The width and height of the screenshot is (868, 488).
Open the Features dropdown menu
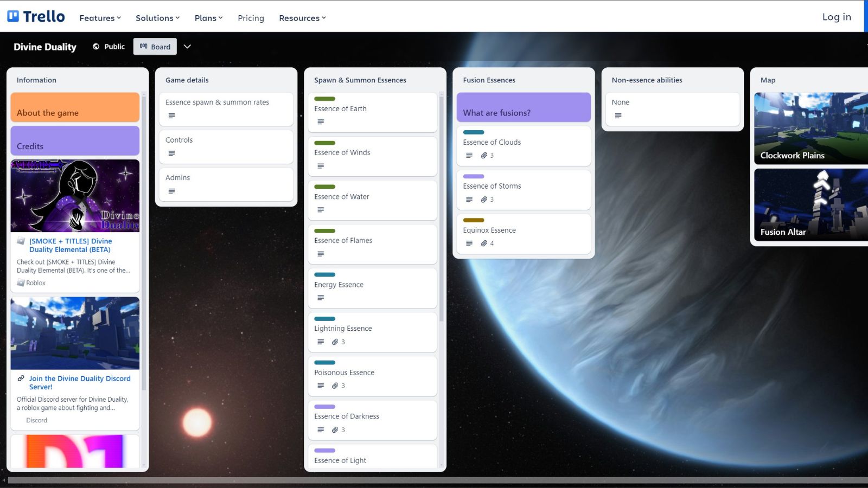click(x=100, y=18)
